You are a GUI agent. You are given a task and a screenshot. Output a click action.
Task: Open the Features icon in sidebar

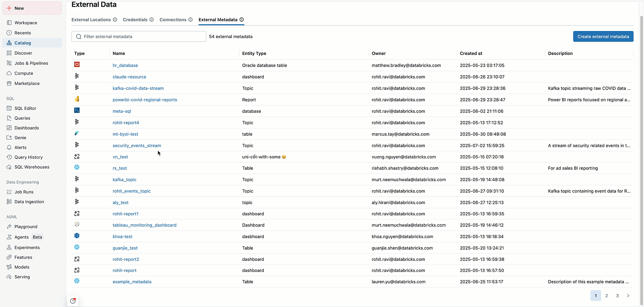(9, 257)
